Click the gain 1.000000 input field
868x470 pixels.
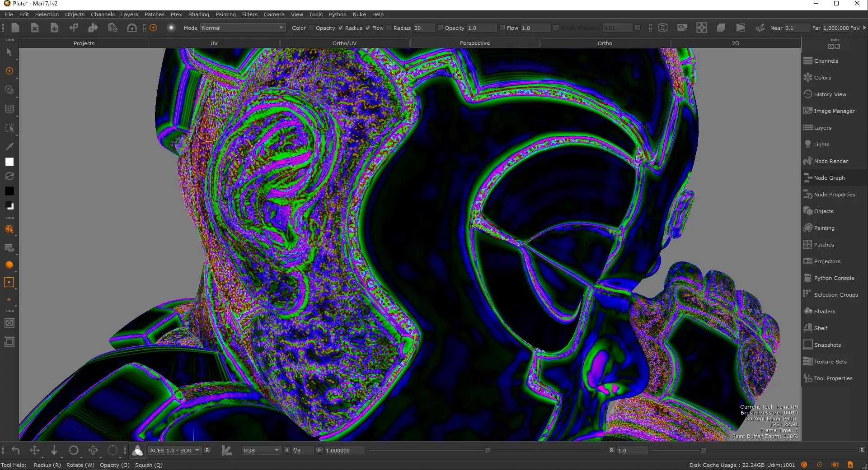(x=344, y=451)
